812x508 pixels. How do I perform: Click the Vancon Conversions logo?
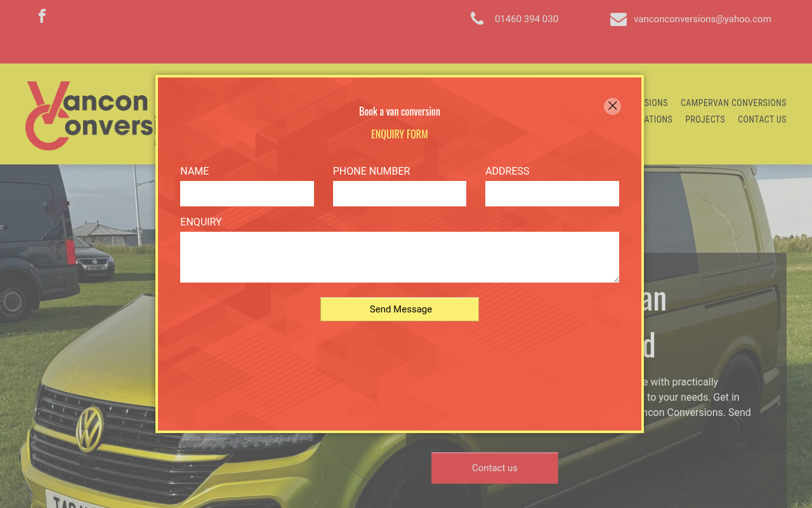click(89, 116)
